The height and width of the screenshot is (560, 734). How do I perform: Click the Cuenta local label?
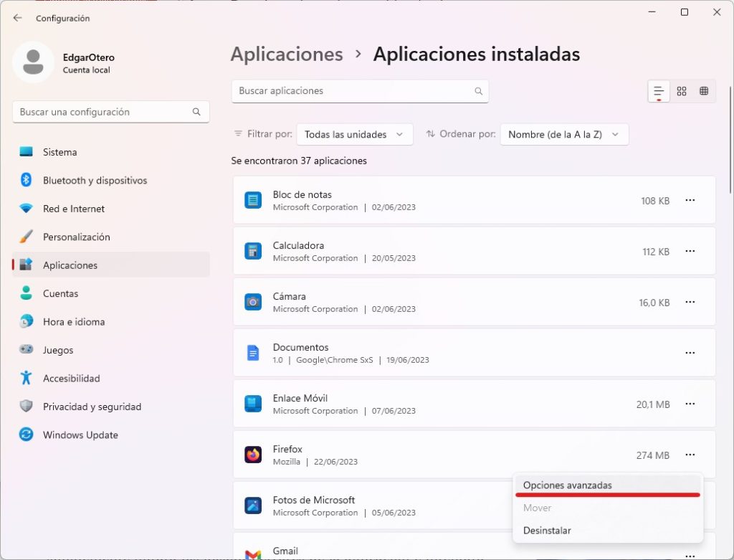(x=86, y=70)
